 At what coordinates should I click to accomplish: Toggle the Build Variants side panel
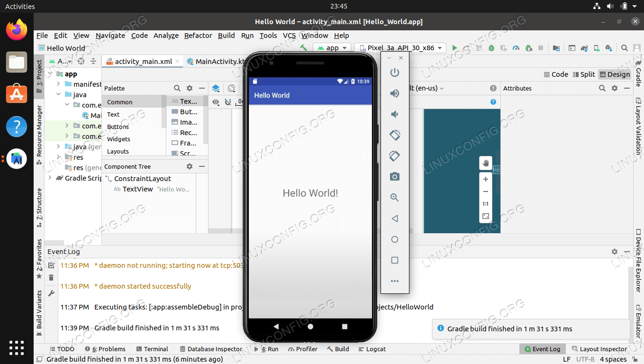tap(39, 314)
